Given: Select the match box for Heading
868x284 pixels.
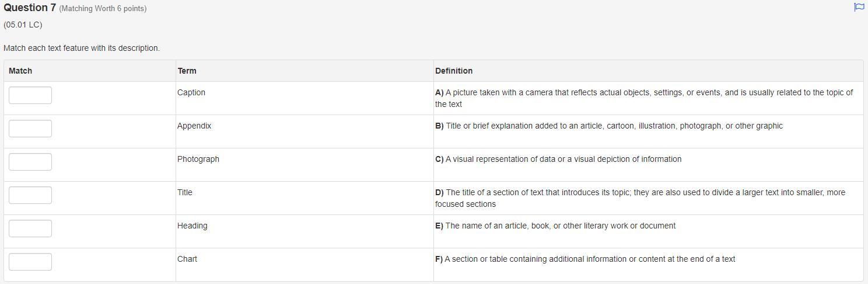Looking at the screenshot, I should tap(30, 228).
